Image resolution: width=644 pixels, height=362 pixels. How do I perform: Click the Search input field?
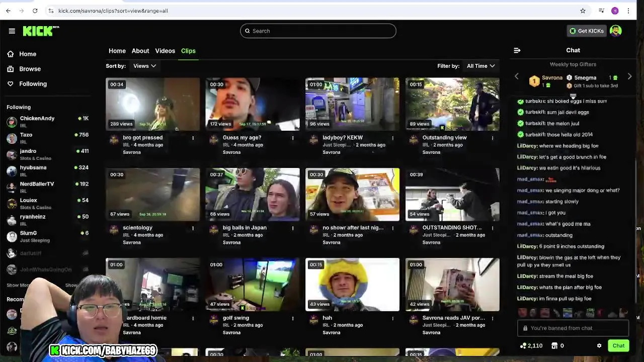click(318, 31)
